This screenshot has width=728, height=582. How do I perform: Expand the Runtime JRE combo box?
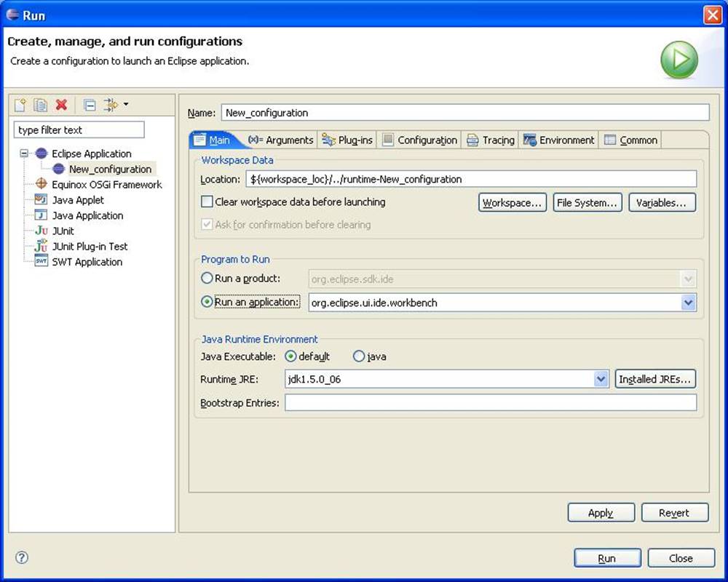[601, 379]
